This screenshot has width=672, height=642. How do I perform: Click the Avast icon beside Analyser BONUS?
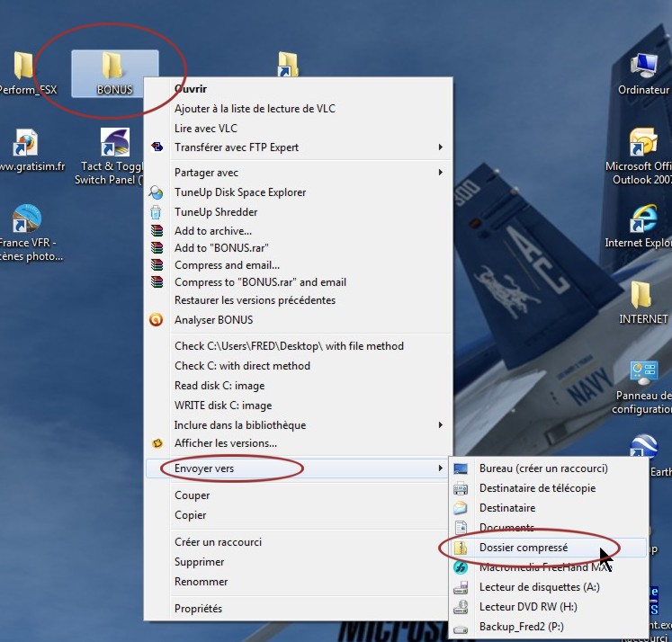pos(156,319)
